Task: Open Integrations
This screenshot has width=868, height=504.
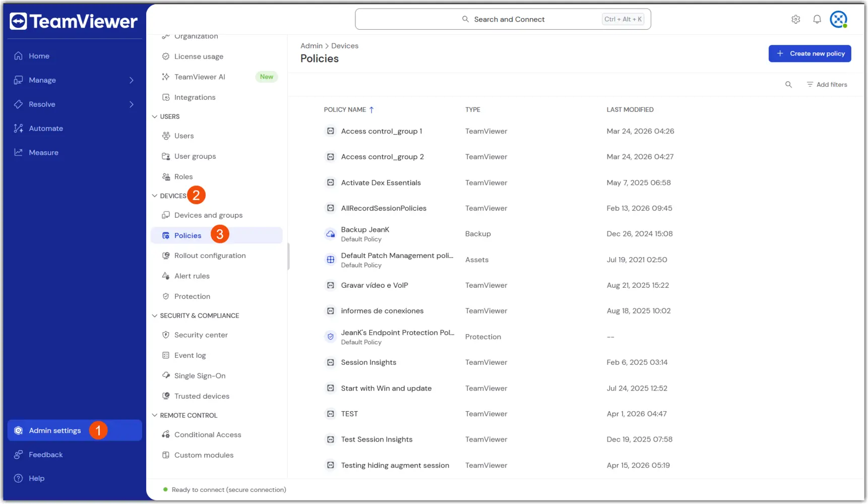Action: coord(217,97)
